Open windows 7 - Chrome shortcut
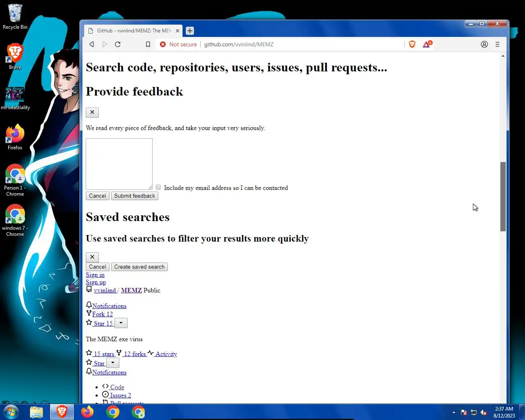 click(x=15, y=221)
